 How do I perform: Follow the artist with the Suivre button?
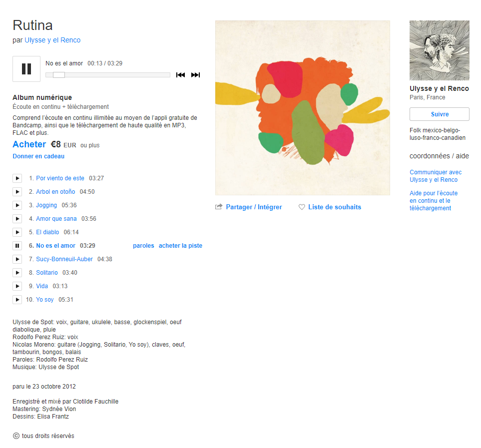tap(439, 114)
